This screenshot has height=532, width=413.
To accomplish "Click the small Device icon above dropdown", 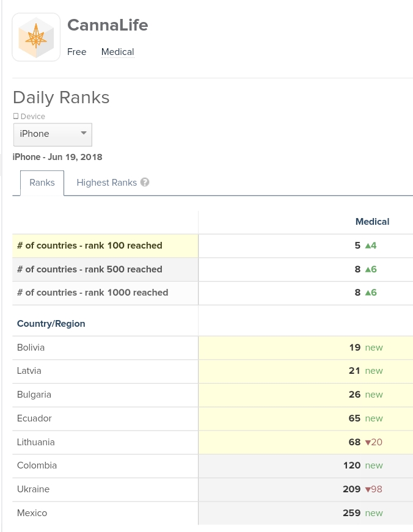I will click(x=16, y=116).
